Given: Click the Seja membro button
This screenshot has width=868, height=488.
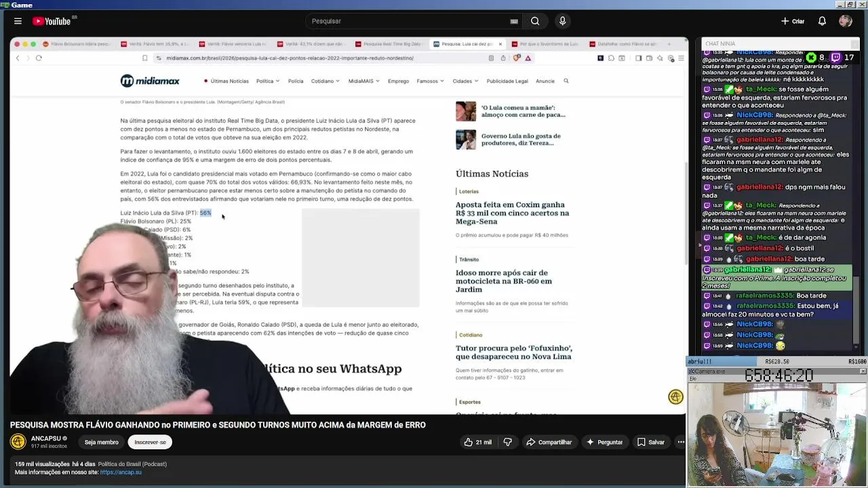Looking at the screenshot, I should click(102, 442).
